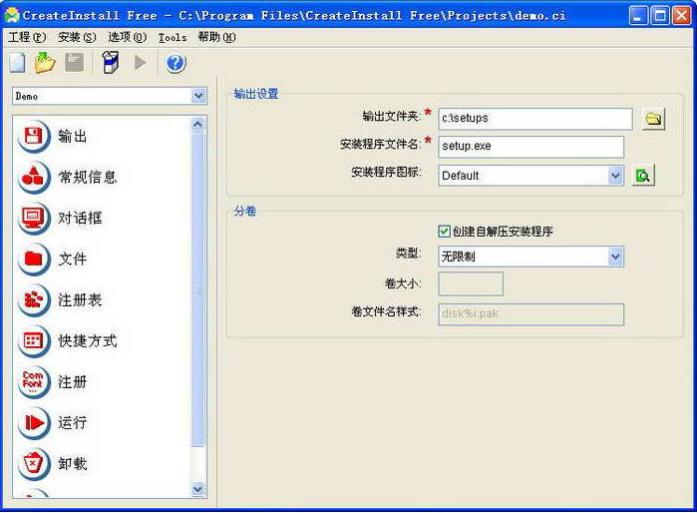Toggle 创建自解压安装程序 checkbox

pyautogui.click(x=445, y=231)
